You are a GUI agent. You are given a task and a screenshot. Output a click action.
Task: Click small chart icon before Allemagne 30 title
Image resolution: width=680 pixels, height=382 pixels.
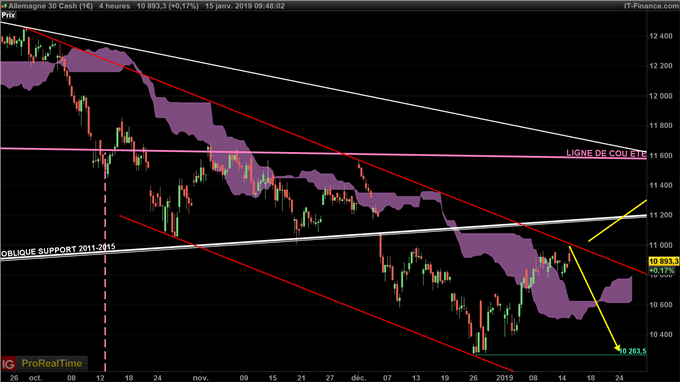click(4, 6)
